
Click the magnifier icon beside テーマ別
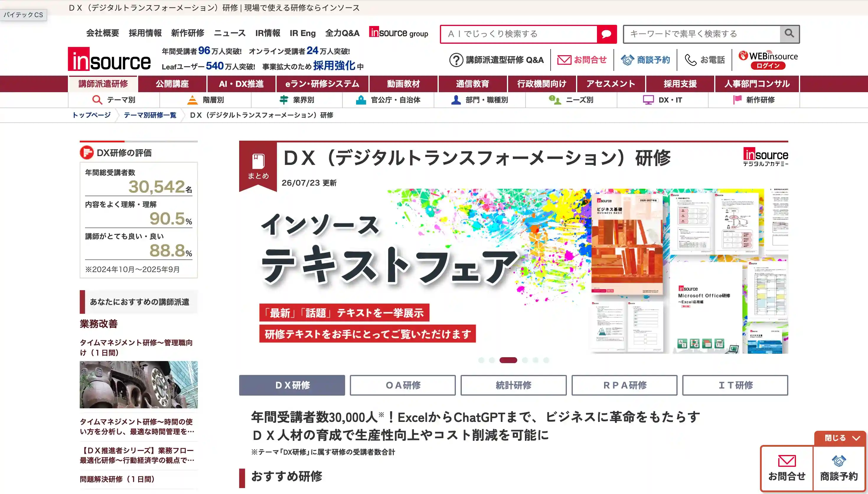click(x=97, y=100)
